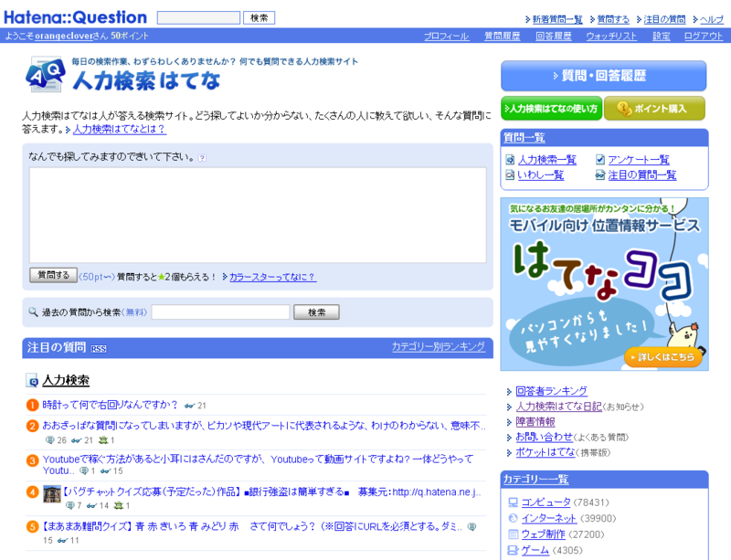This screenshot has height=560, width=731.
Task: Click the eyeglasses icon beside 注目の質問一覧
Action: pyautogui.click(x=599, y=175)
